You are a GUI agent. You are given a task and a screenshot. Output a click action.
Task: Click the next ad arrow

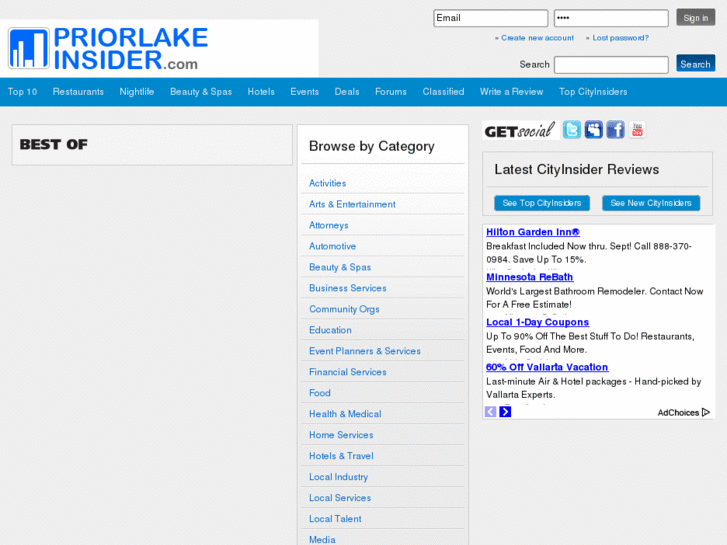(505, 411)
